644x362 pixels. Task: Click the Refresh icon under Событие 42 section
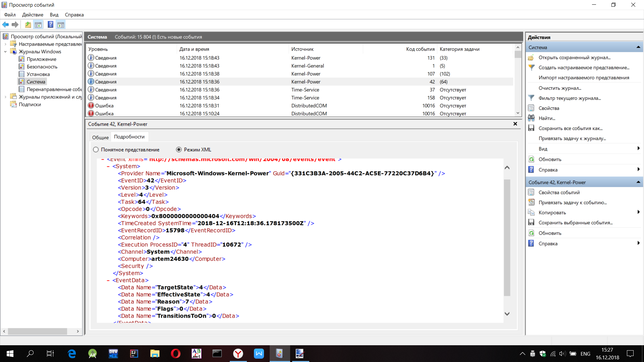click(531, 233)
